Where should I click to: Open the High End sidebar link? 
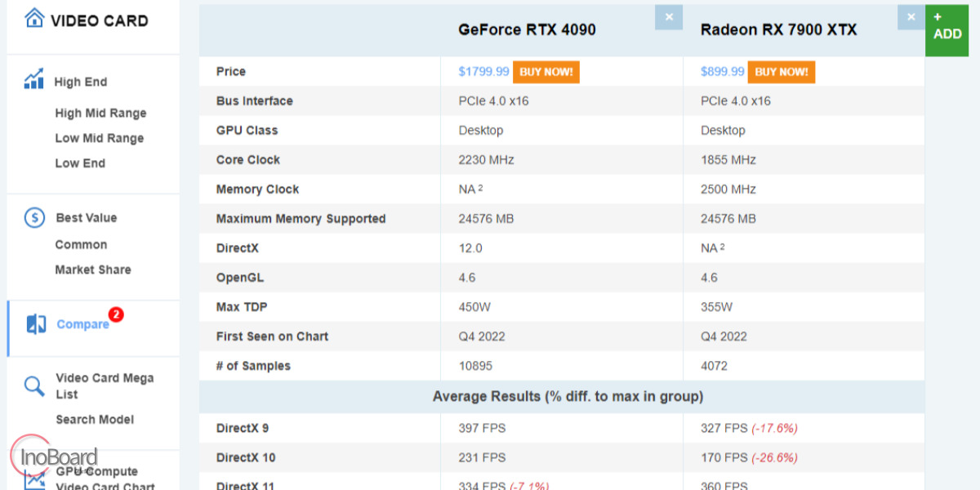tap(81, 82)
